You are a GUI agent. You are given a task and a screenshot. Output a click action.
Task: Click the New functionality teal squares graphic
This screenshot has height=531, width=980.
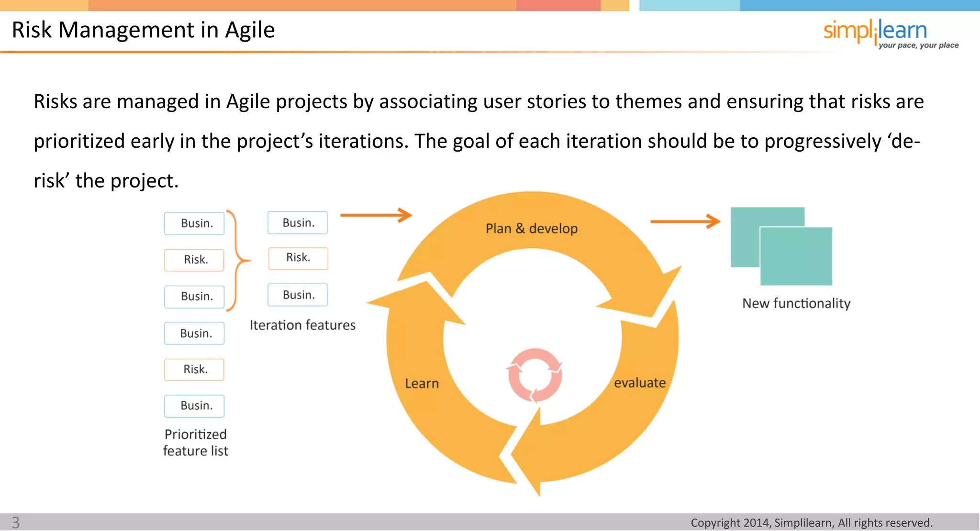pos(781,246)
